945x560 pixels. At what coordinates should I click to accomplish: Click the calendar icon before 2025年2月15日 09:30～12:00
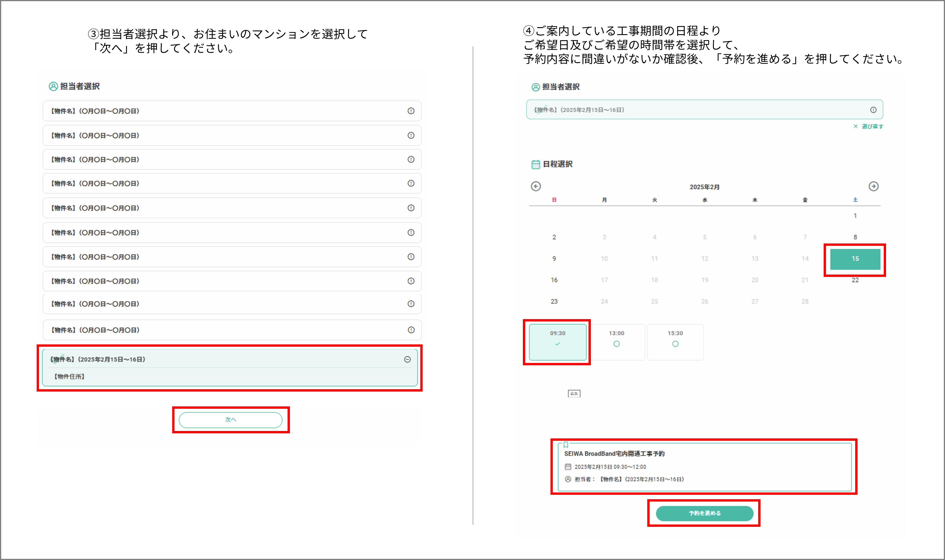[x=568, y=467]
